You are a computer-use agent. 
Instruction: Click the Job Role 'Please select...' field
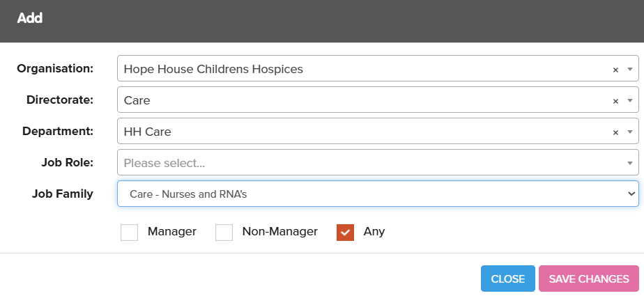pyautogui.click(x=362, y=163)
